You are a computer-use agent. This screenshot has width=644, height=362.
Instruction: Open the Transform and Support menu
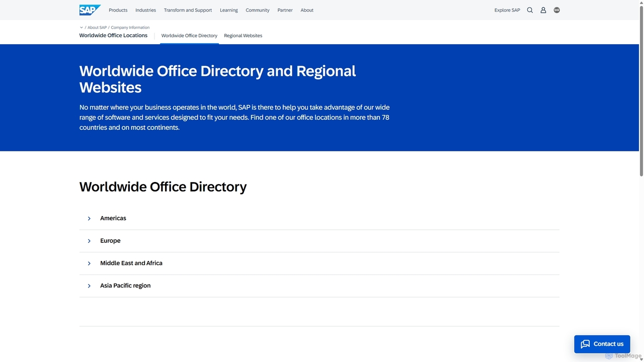(x=188, y=10)
